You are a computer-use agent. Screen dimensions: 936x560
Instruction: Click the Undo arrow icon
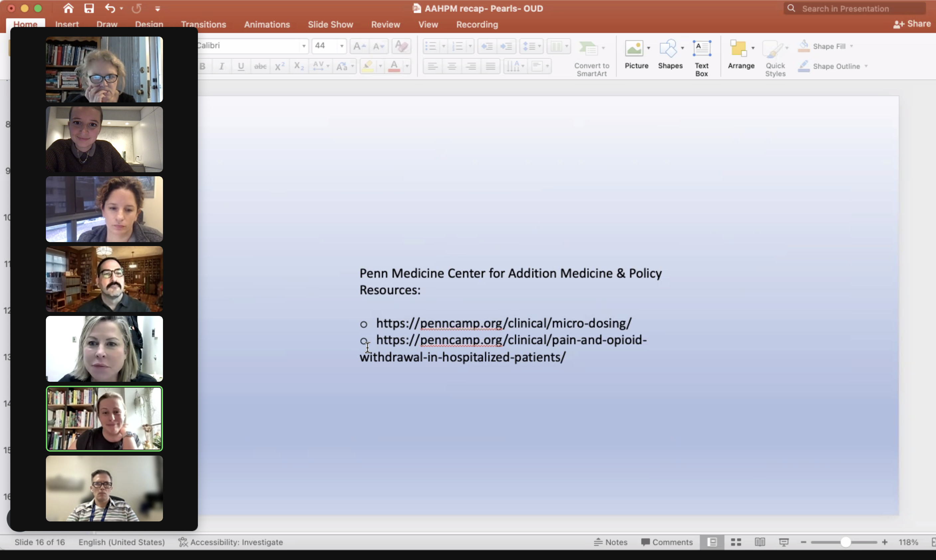[110, 8]
